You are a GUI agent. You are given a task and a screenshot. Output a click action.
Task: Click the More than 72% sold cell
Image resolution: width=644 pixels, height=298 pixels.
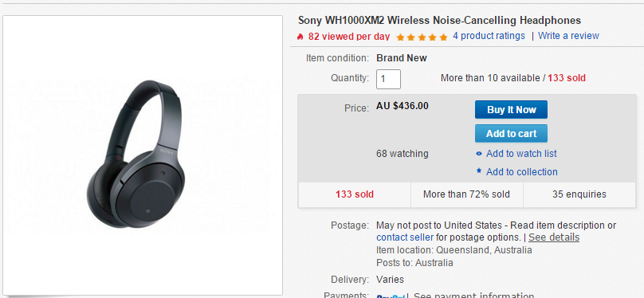(466, 194)
